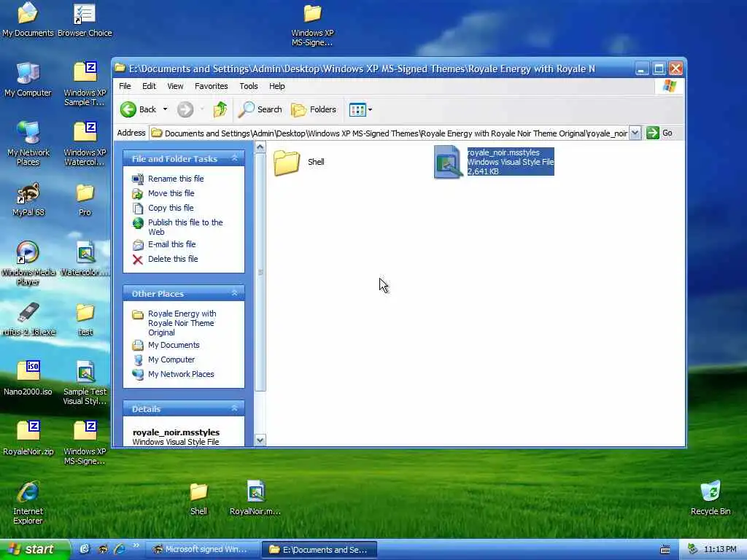747x560 pixels.
Task: Select RoyaleNoir.zip desktop icon
Action: (28, 438)
